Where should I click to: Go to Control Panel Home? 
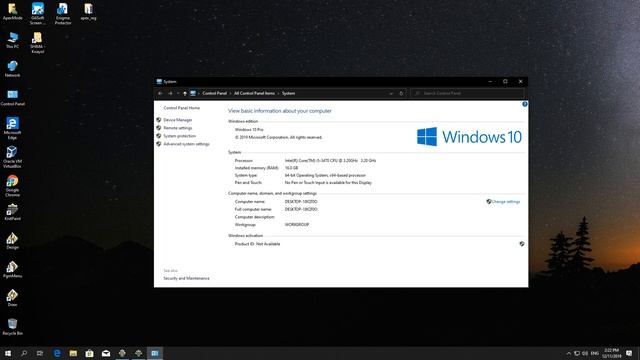click(x=182, y=108)
